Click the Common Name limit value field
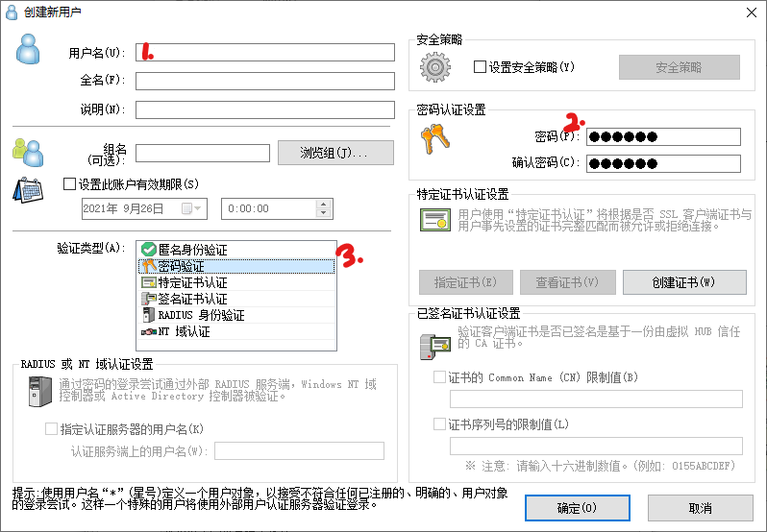The image size is (767, 532). coord(596,399)
